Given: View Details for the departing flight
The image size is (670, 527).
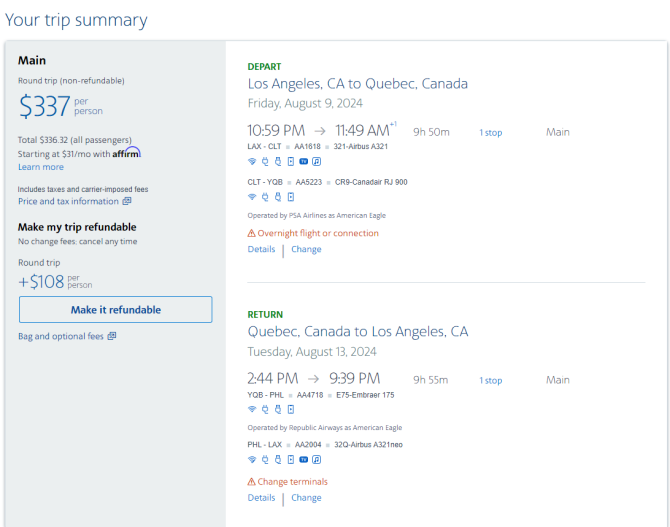Looking at the screenshot, I should pos(261,249).
